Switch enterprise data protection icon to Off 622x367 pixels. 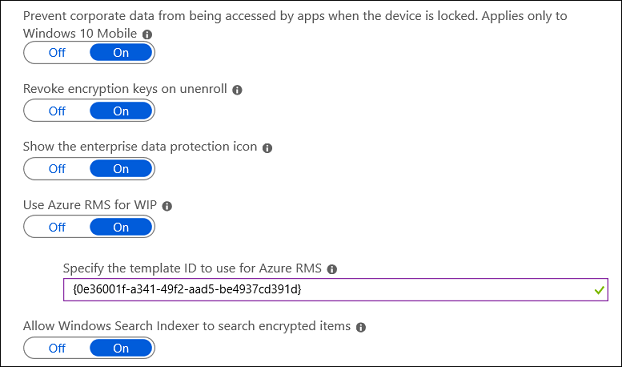[57, 169]
